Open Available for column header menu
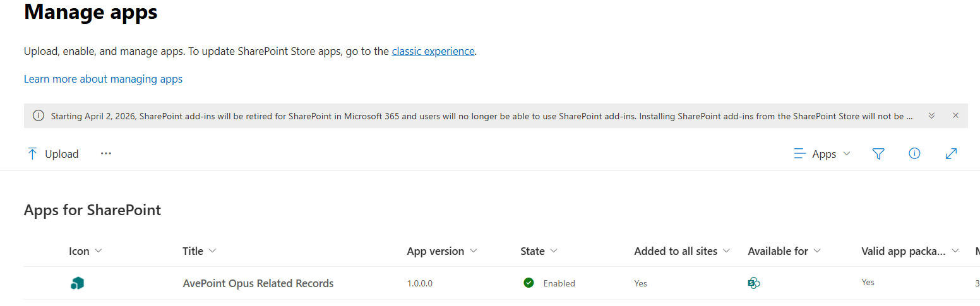Screen dimensions: 980x306 tap(784, 251)
